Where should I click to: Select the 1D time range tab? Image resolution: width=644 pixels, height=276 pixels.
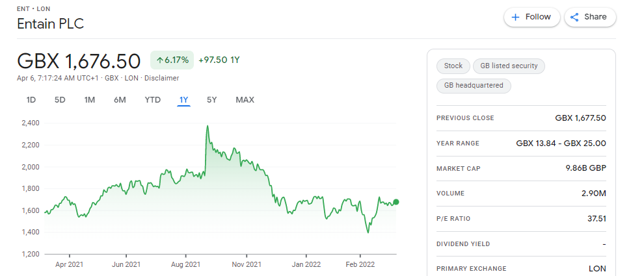coord(31,99)
